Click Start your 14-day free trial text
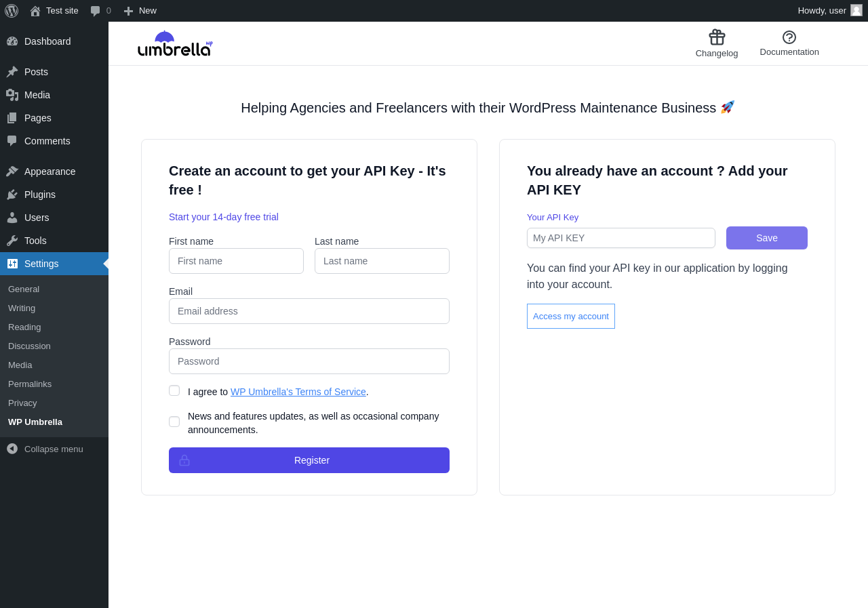This screenshot has height=608, width=868. point(224,217)
